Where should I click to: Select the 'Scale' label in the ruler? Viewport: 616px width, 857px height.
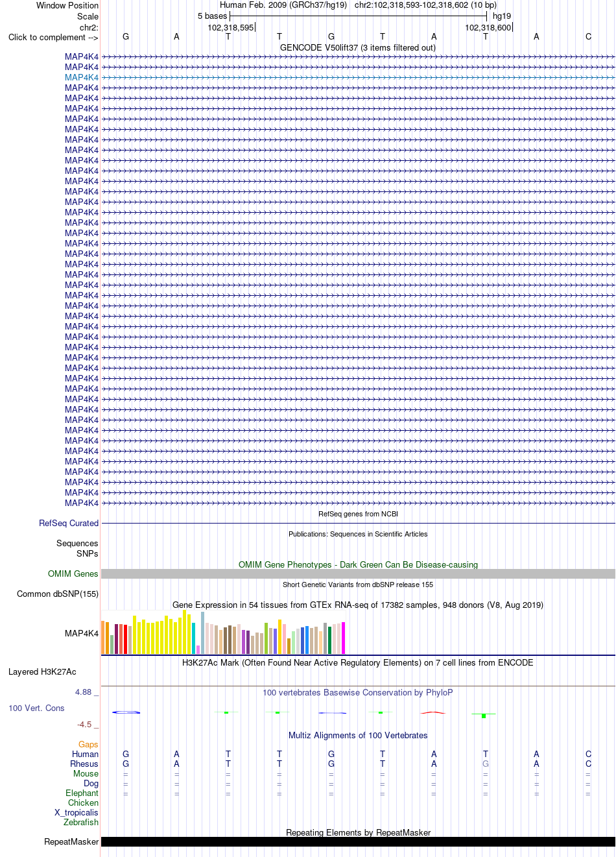[88, 16]
